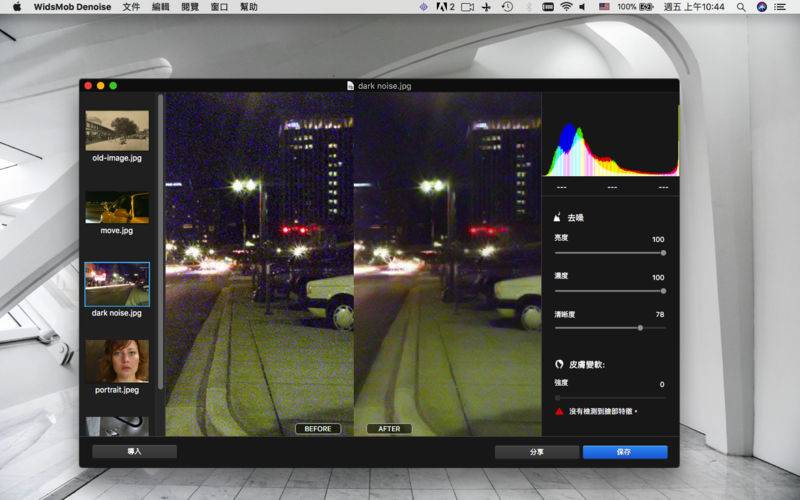The width and height of the screenshot is (800, 500).
Task: Click the volume speaker icon
Action: pos(583,7)
